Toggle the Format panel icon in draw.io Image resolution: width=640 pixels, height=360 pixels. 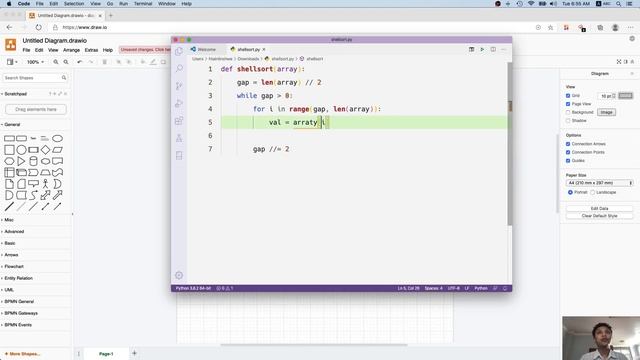(626, 62)
